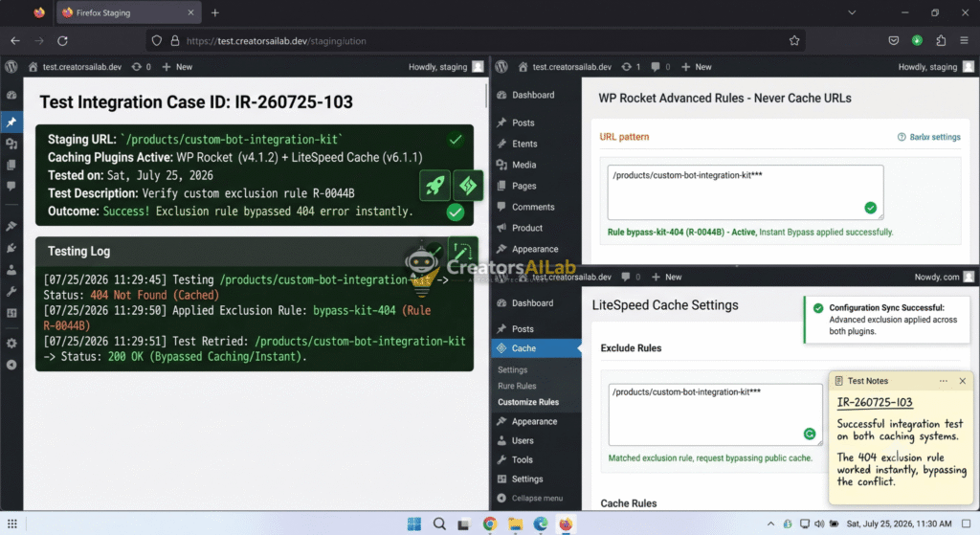Reload the page with the refresh icon
Image resolution: width=980 pixels, height=535 pixels.
(62, 40)
